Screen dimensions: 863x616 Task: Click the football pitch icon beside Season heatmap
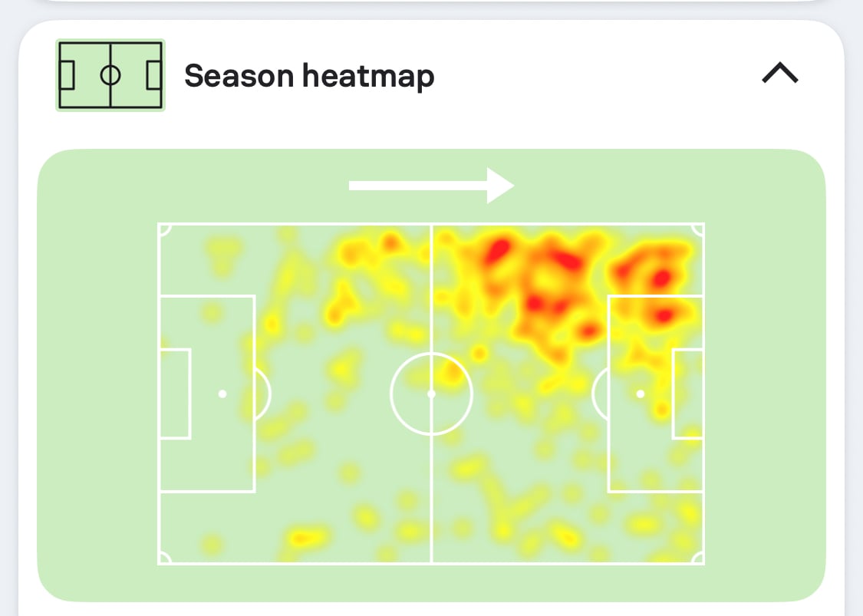[x=110, y=75]
